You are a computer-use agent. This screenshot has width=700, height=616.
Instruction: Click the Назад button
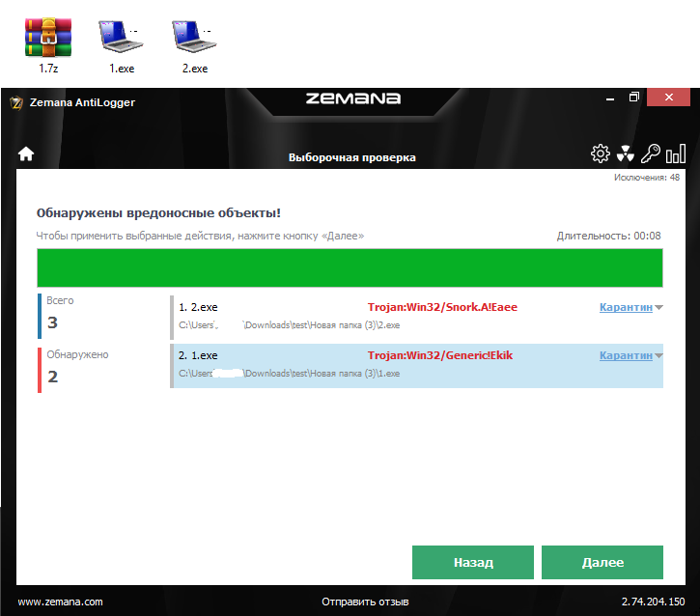click(x=473, y=562)
